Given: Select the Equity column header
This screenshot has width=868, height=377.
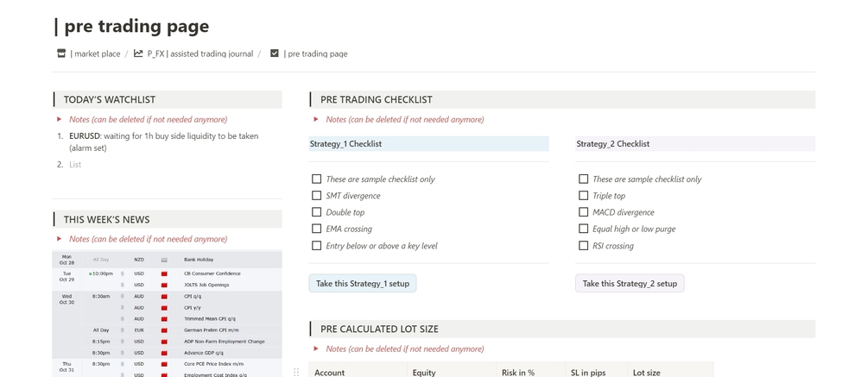Looking at the screenshot, I should tap(423, 372).
